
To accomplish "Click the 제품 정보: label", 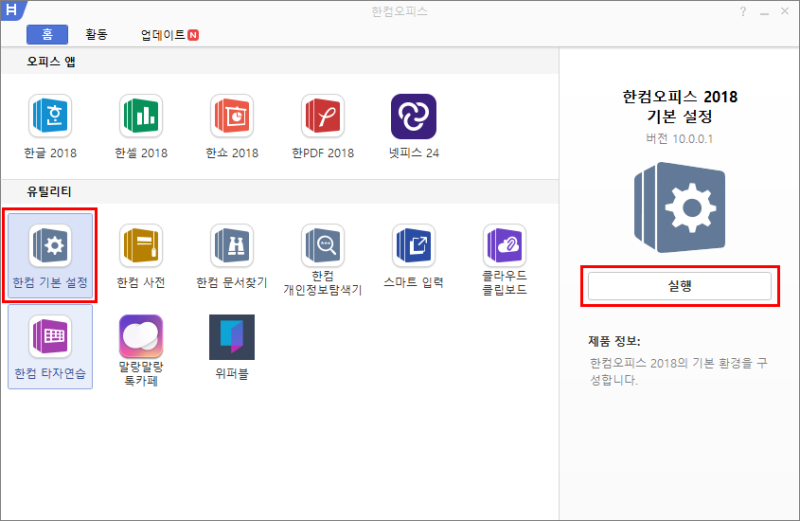I will click(x=614, y=341).
